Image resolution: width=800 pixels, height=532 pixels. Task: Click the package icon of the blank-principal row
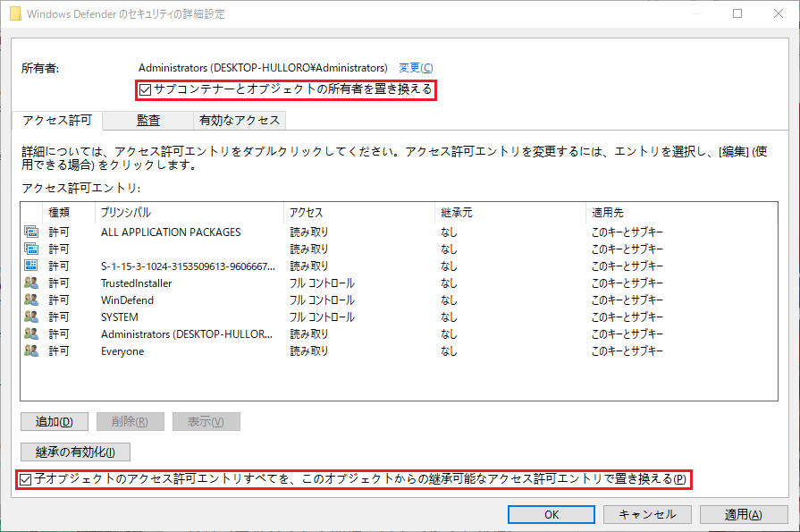tap(31, 249)
